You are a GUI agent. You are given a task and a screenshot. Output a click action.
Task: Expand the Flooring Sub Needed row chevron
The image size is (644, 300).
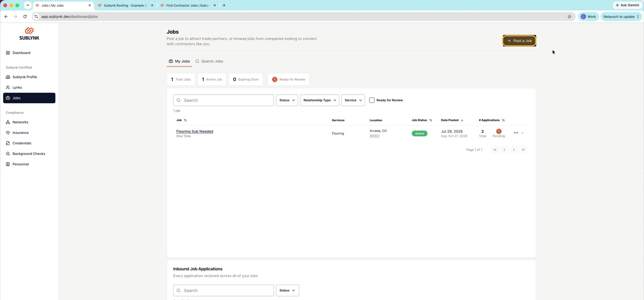pos(522,133)
